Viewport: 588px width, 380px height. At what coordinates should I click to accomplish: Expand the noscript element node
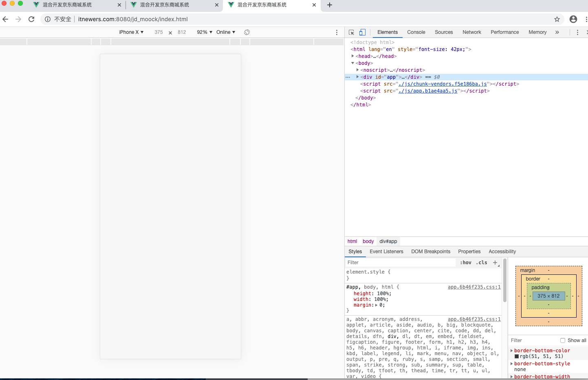(x=358, y=70)
